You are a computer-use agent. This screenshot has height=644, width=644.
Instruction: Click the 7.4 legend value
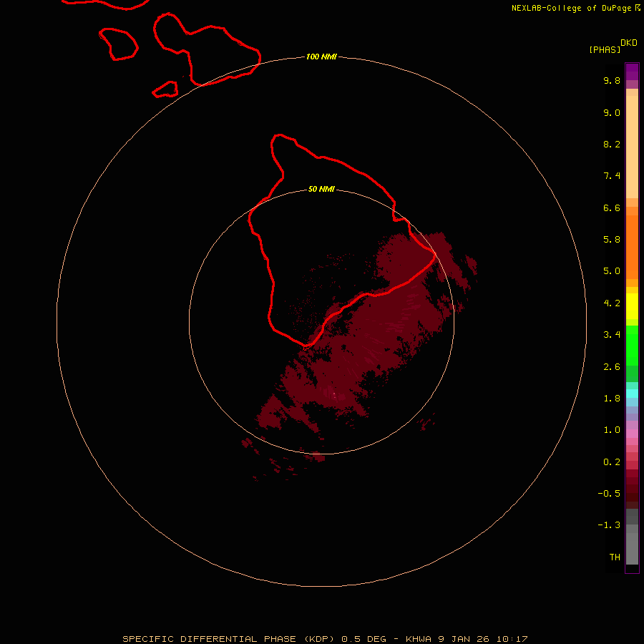612,176
